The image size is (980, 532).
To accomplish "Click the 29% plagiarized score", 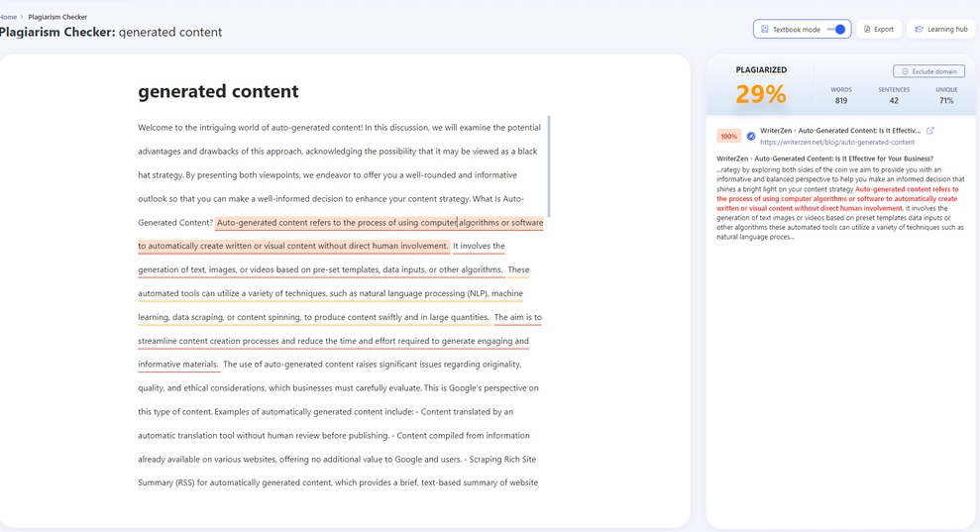I will pos(761,94).
